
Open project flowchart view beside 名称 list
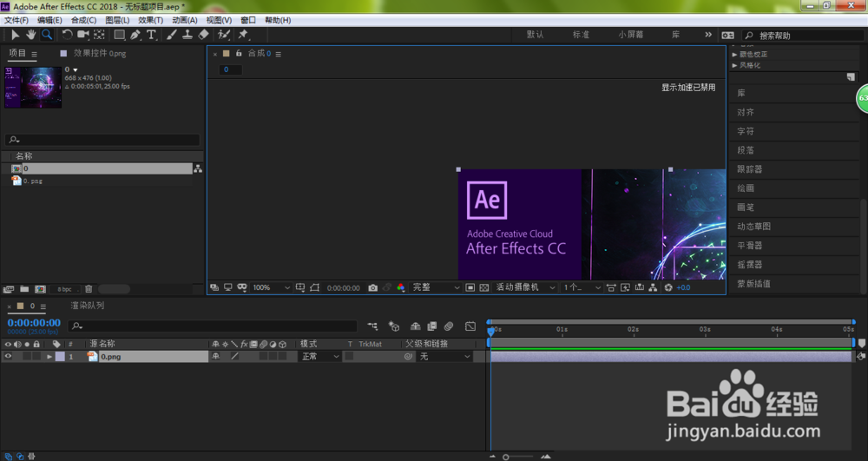point(198,168)
